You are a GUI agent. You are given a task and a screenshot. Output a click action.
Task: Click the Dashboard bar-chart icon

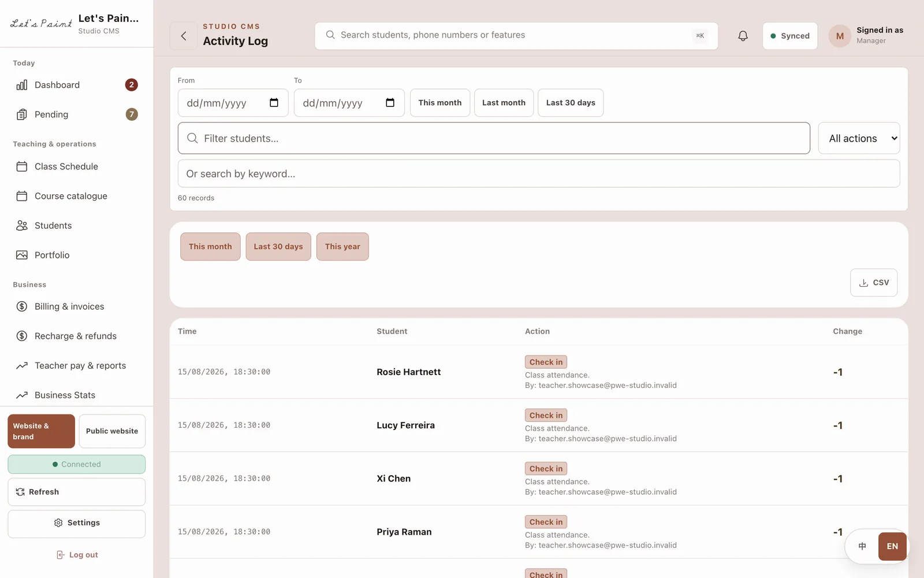[22, 85]
